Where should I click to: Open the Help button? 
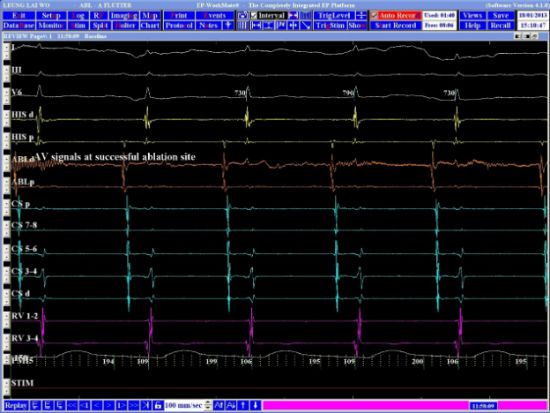472,26
